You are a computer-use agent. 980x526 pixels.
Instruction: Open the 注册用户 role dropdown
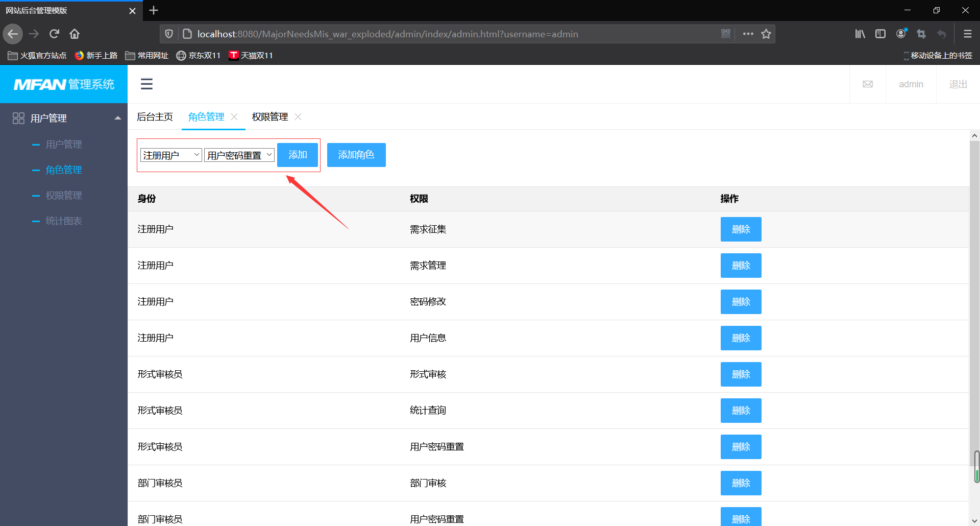tap(171, 155)
